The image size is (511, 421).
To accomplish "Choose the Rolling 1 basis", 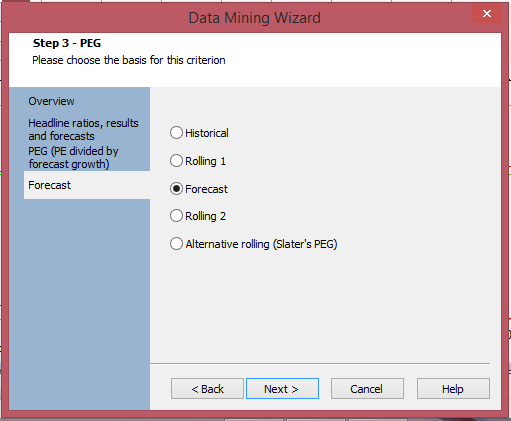I will click(x=176, y=161).
